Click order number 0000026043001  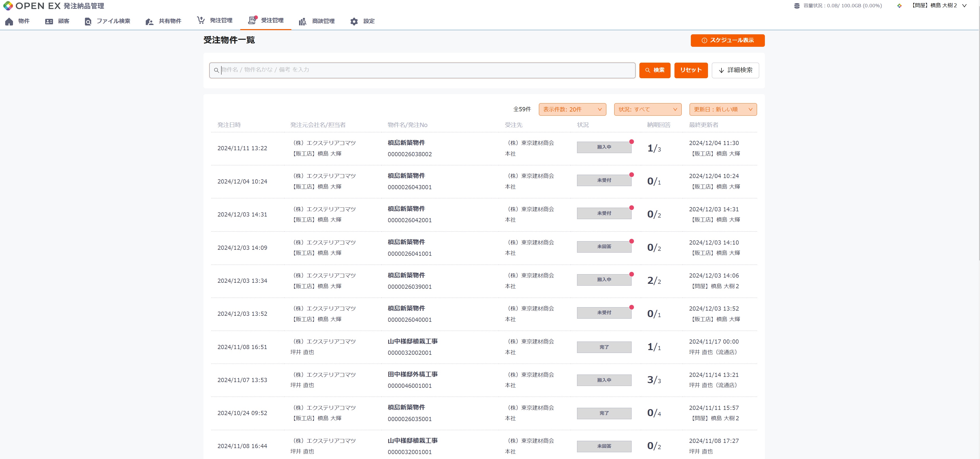point(410,187)
